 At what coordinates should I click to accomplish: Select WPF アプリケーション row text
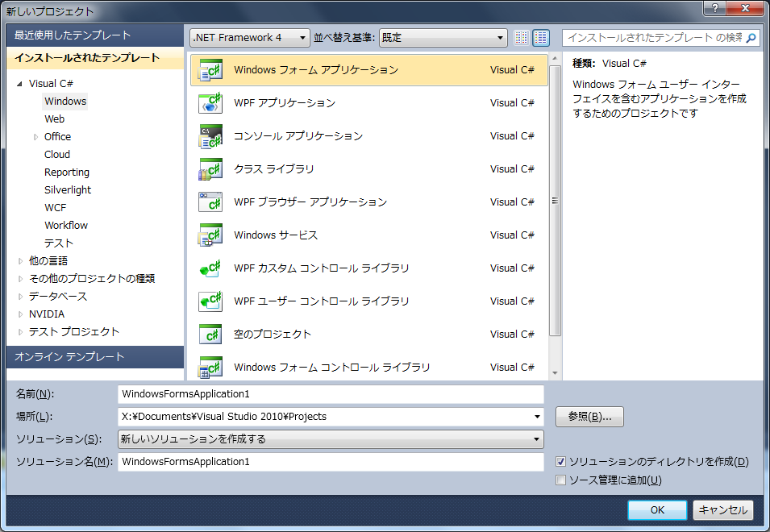click(x=285, y=103)
